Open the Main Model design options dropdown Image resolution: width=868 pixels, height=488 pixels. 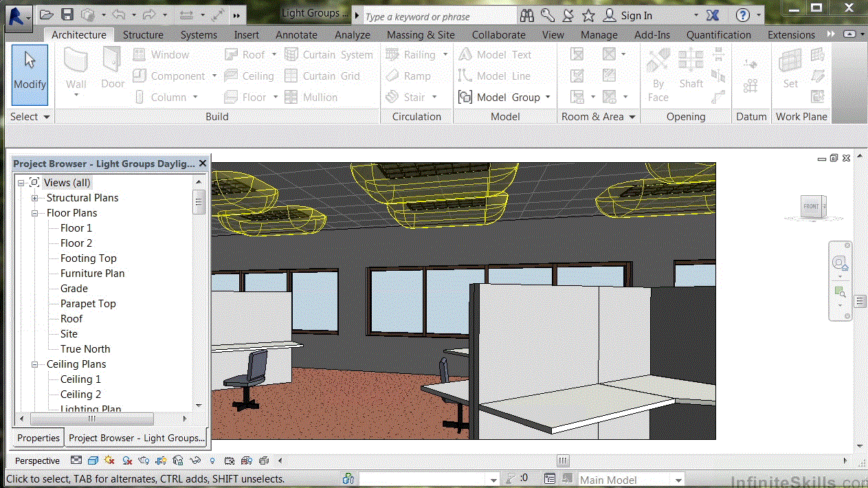[x=678, y=480]
